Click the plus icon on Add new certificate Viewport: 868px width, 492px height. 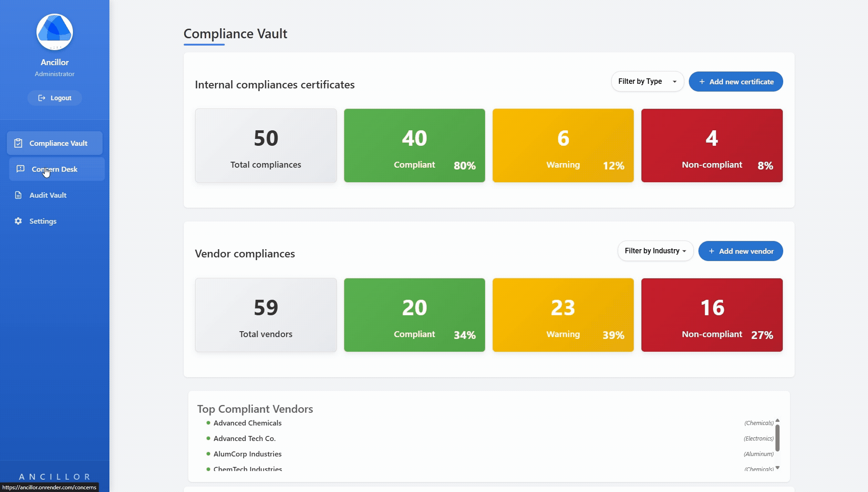click(x=701, y=81)
